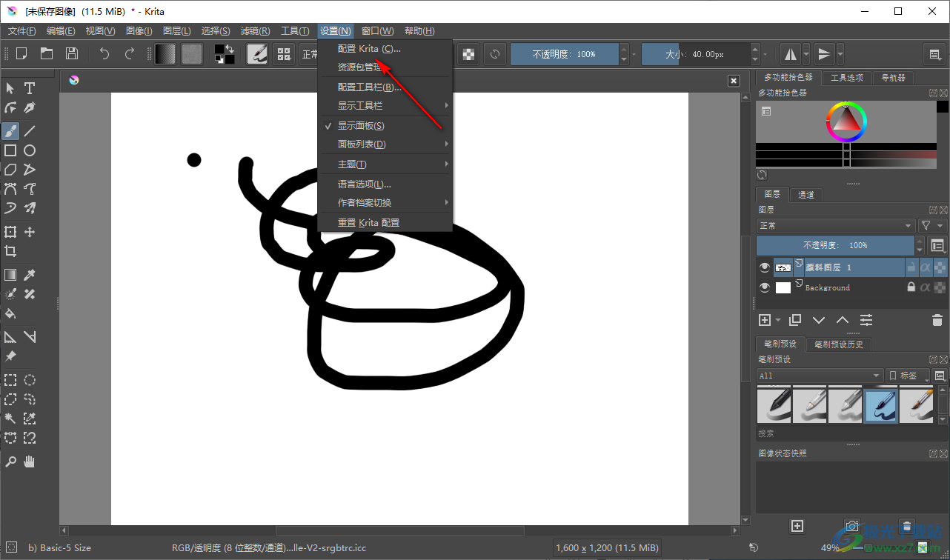This screenshot has height=560, width=950.
Task: Choose 配置 Krita from settings menu
Action: click(x=385, y=49)
